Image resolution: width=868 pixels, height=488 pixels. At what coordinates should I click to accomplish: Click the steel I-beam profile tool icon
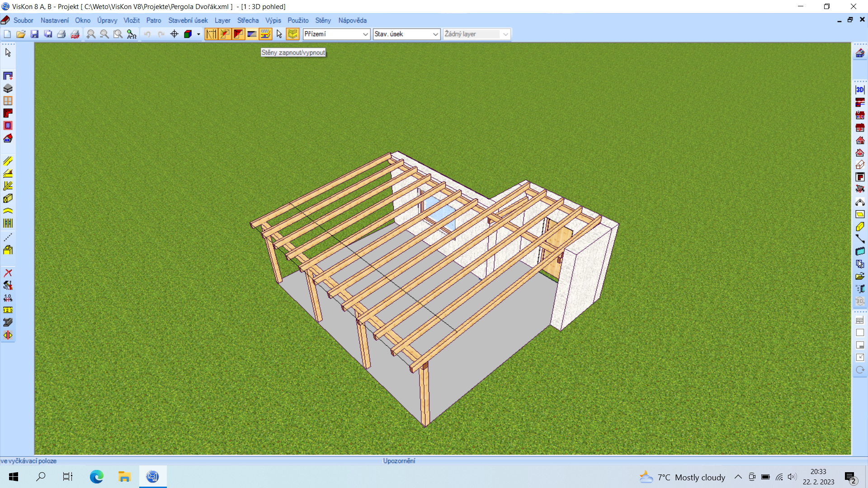(8, 323)
